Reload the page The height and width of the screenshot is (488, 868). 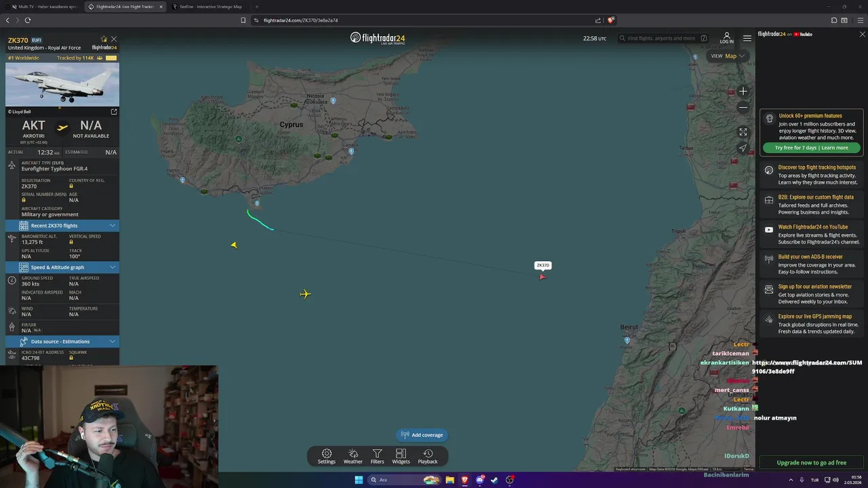[27, 20]
